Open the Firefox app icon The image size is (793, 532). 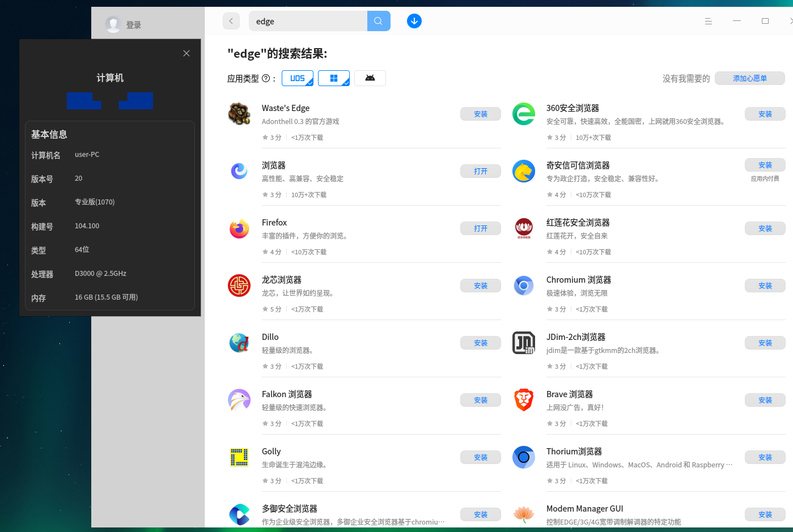[x=239, y=228]
